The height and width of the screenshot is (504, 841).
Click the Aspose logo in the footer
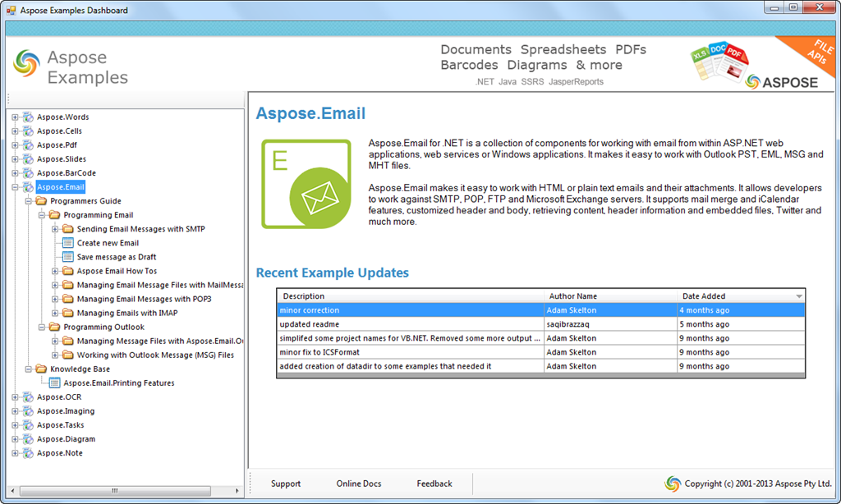pos(673,483)
